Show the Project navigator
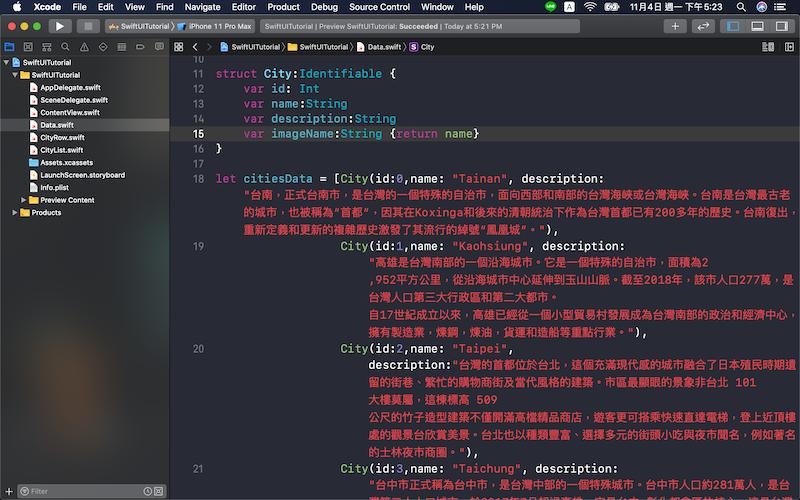The image size is (800, 500). point(9,47)
